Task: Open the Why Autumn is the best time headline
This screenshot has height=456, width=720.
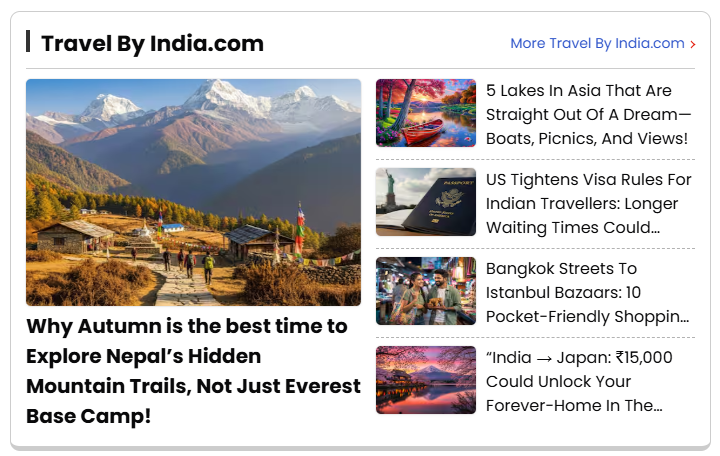Action: [x=193, y=371]
